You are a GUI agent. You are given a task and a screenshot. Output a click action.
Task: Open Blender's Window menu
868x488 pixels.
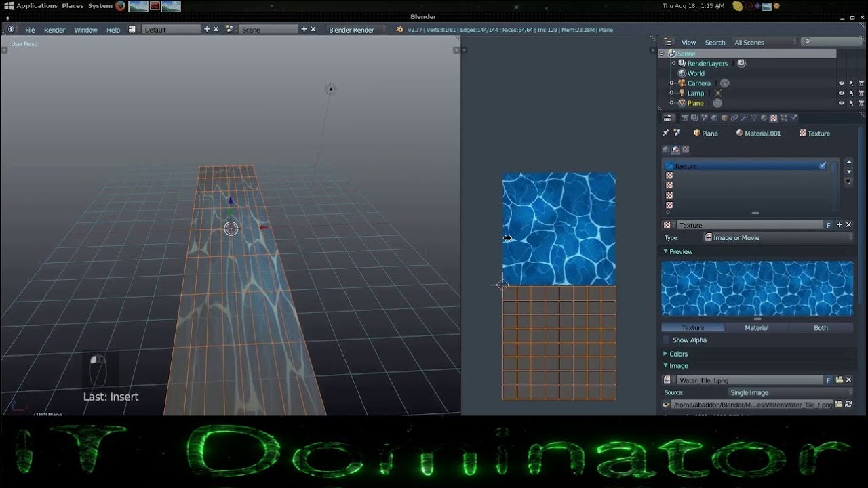[85, 30]
